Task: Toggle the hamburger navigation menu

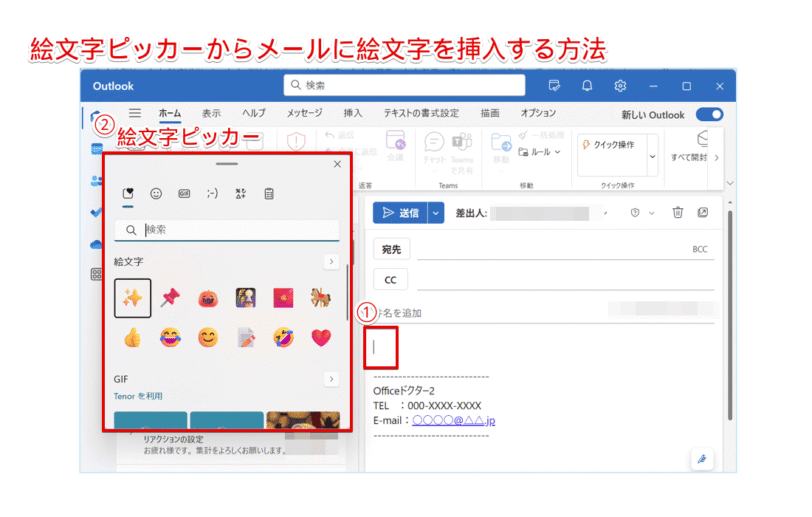Action: (x=135, y=113)
